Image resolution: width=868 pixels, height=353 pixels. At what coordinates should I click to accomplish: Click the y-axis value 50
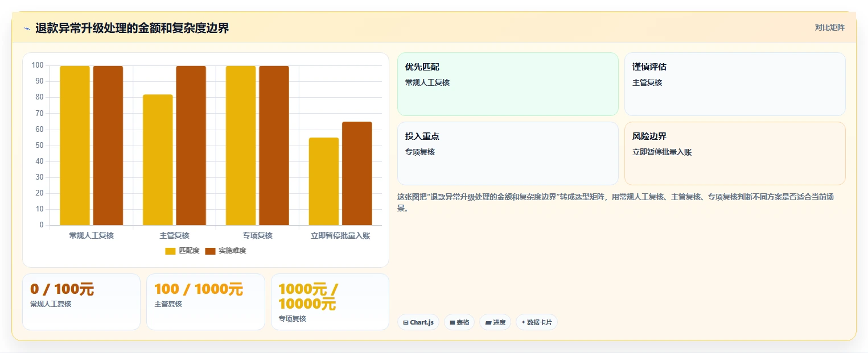(x=39, y=146)
